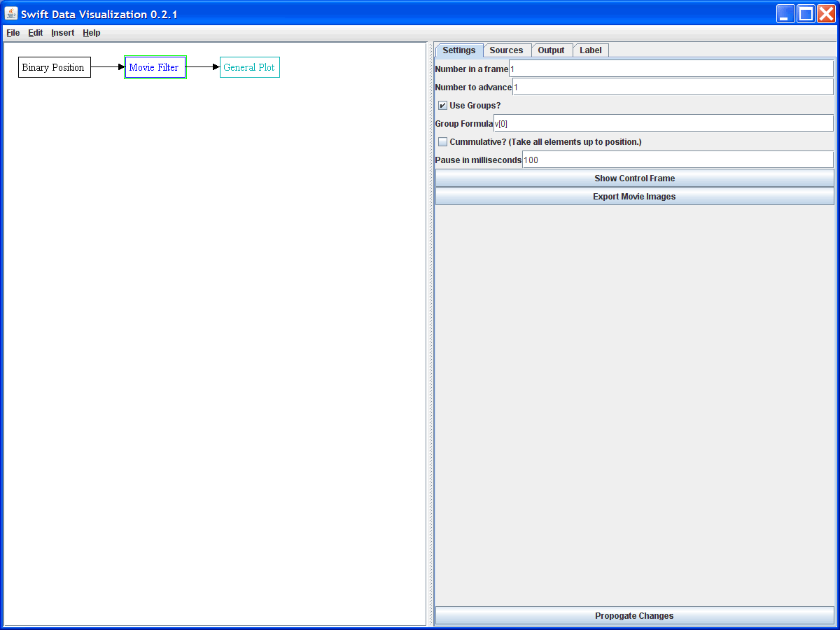The height and width of the screenshot is (630, 840).
Task: Click the Number to advance field
Action: [x=673, y=87]
